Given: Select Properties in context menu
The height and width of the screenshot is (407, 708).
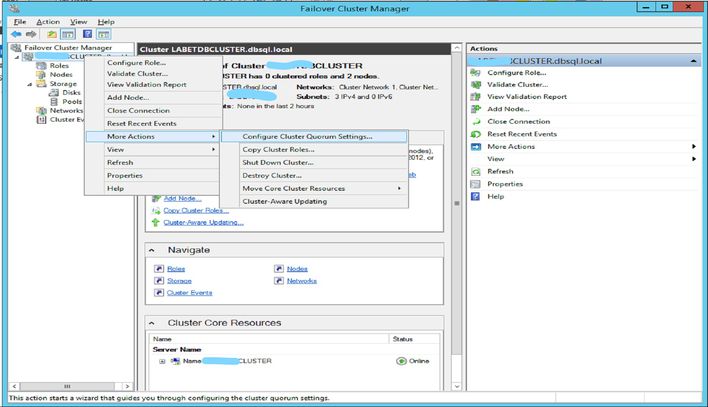Looking at the screenshot, I should (x=153, y=175).
